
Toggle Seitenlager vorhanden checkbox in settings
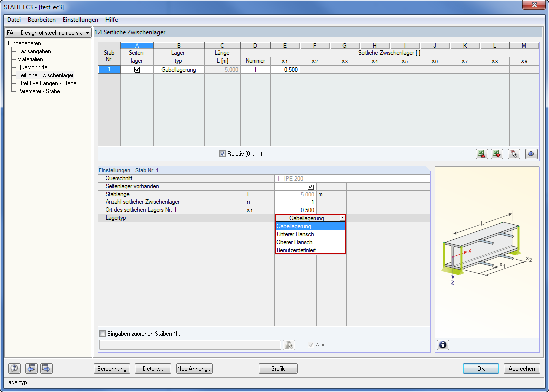point(311,186)
